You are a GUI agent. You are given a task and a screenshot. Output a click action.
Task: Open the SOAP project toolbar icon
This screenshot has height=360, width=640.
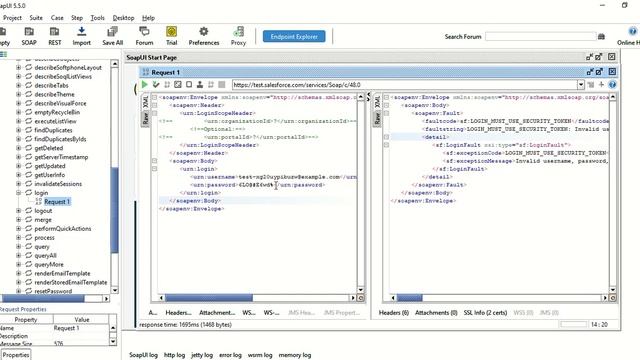[x=29, y=36]
